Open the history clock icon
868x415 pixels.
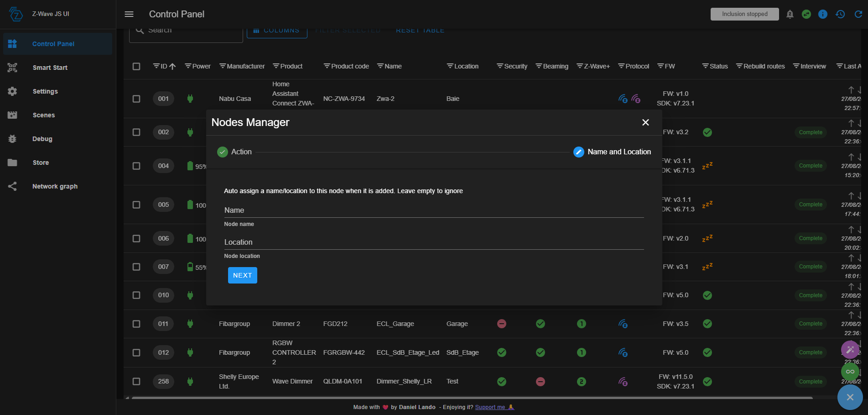(x=840, y=14)
